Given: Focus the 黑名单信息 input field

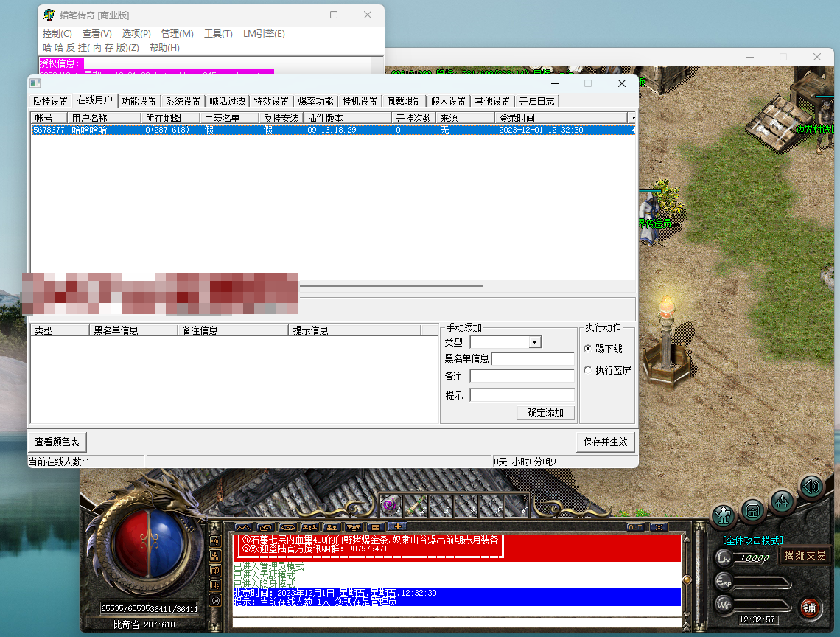Looking at the screenshot, I should point(533,359).
